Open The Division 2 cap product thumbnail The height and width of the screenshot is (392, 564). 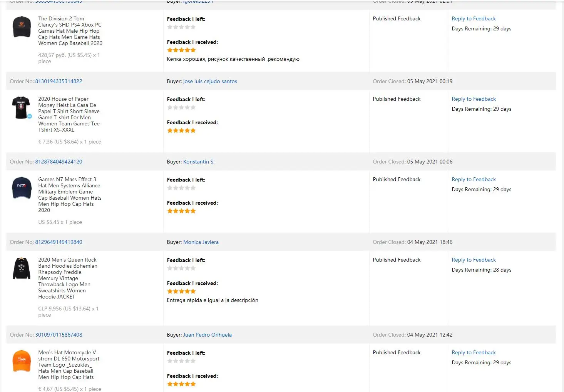[x=22, y=27]
